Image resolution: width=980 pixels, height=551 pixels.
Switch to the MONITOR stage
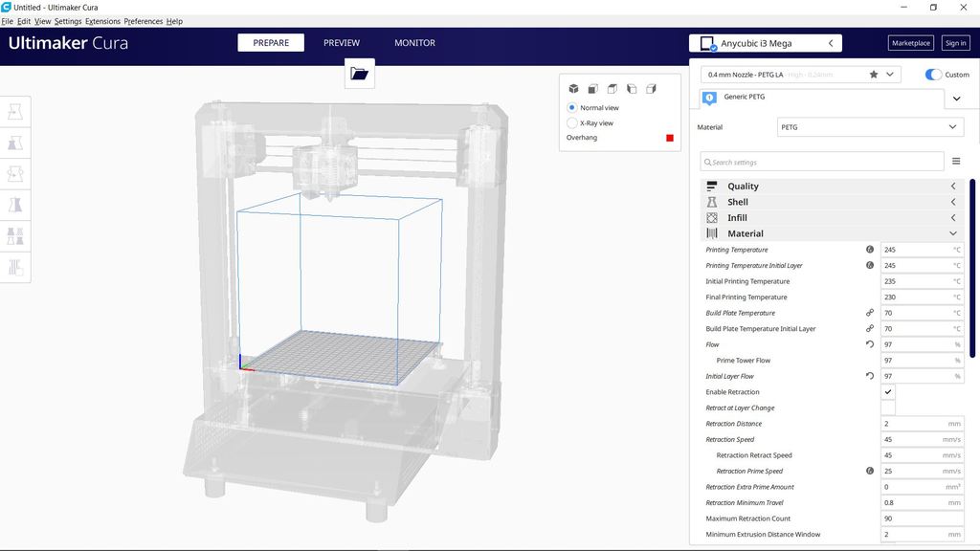[414, 42]
